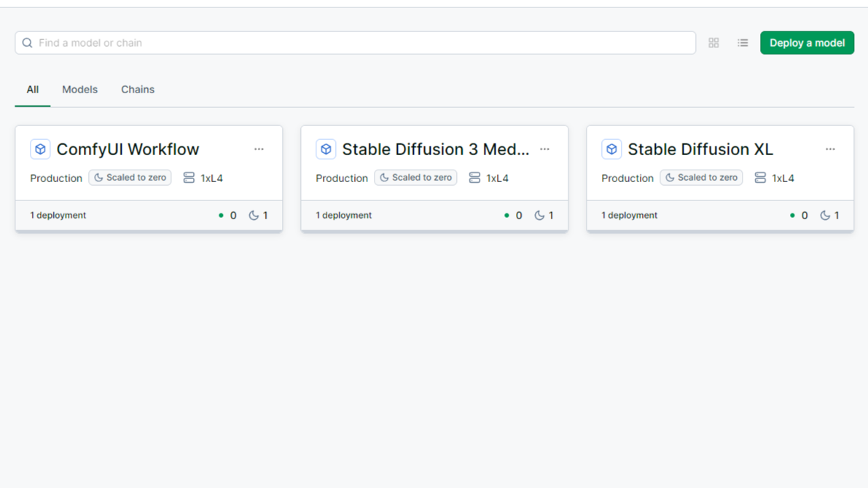Click Stable Diffusion 3 Med 1 deployment text
The width and height of the screenshot is (868, 488).
[344, 215]
